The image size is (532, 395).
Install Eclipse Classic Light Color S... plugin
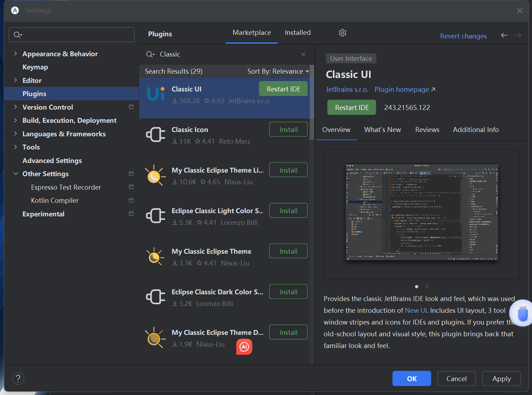pos(288,211)
